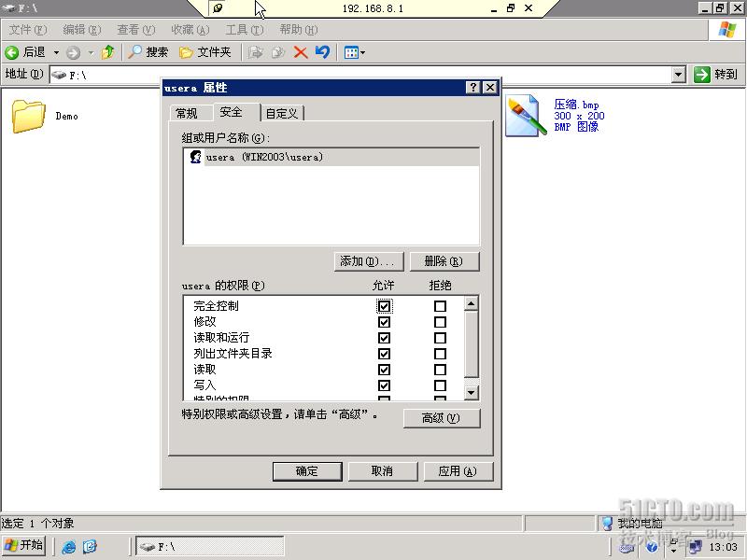
Task: Click the 应用(A) button
Action: click(x=458, y=471)
